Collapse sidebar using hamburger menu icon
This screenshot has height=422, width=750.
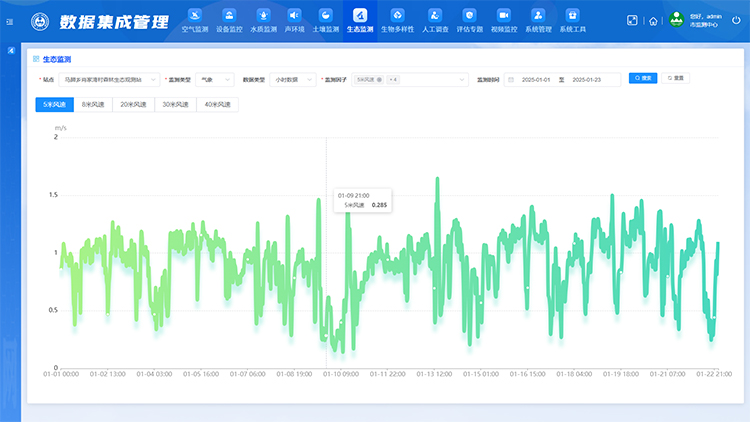click(10, 20)
